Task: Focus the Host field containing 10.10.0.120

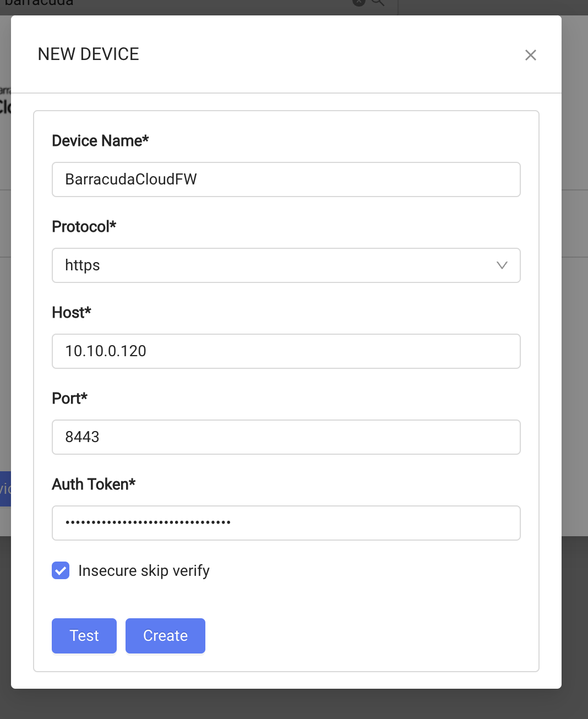Action: coord(286,351)
